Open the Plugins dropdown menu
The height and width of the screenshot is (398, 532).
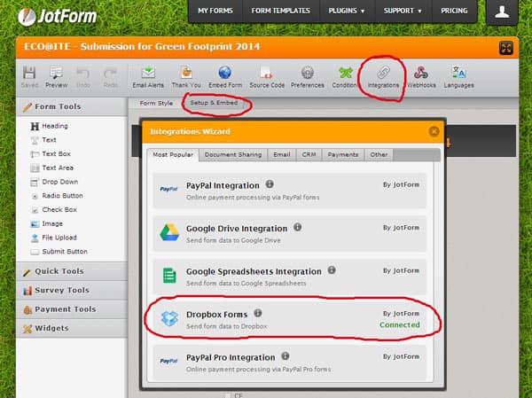click(347, 11)
